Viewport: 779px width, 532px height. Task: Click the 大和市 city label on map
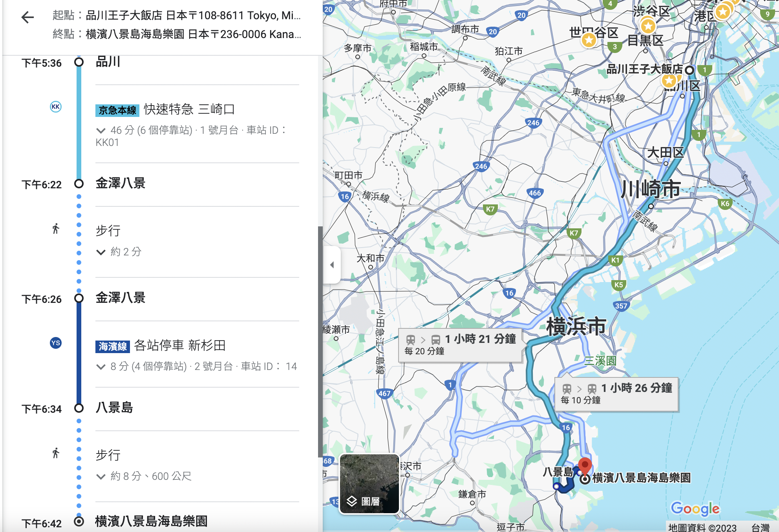pos(370,258)
